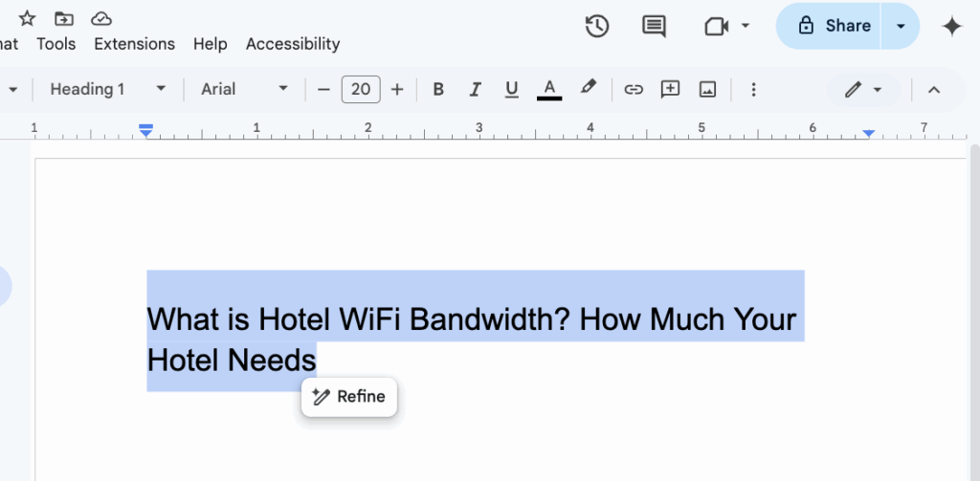The width and height of the screenshot is (980, 481).
Task: Open the comments panel icon
Action: click(x=654, y=26)
